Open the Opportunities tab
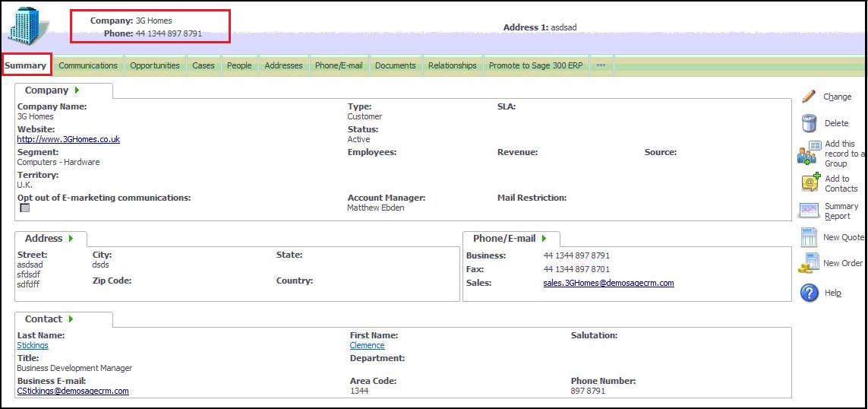The image size is (868, 409). tap(155, 65)
